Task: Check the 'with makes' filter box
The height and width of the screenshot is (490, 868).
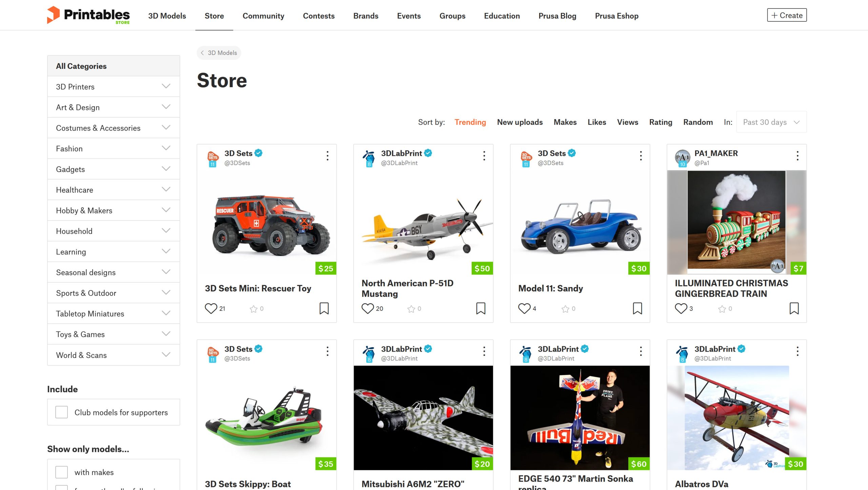Action: click(62, 472)
